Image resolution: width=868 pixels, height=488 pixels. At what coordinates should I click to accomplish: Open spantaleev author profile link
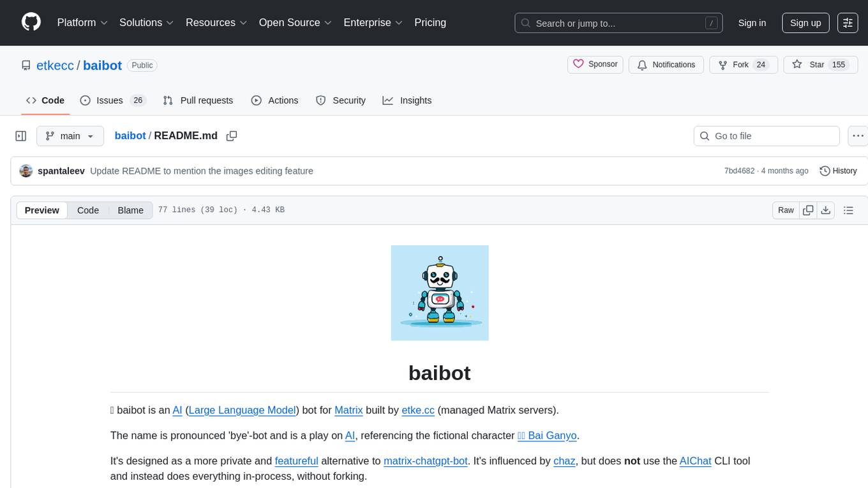coord(61,171)
